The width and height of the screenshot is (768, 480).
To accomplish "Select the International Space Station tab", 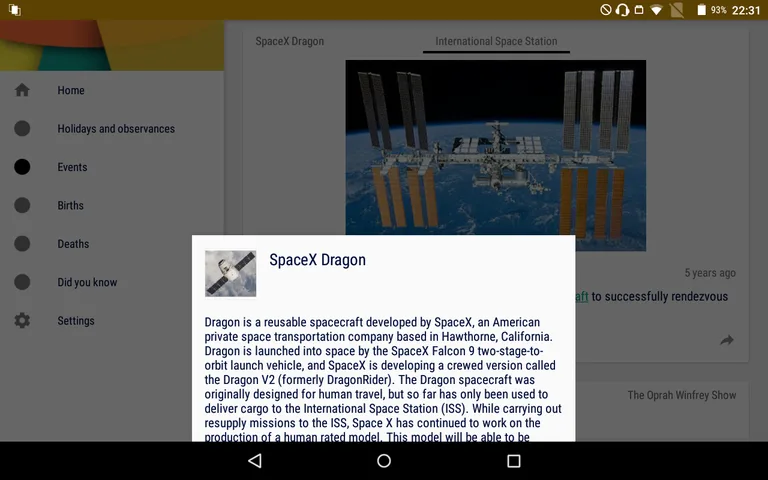I will click(496, 42).
